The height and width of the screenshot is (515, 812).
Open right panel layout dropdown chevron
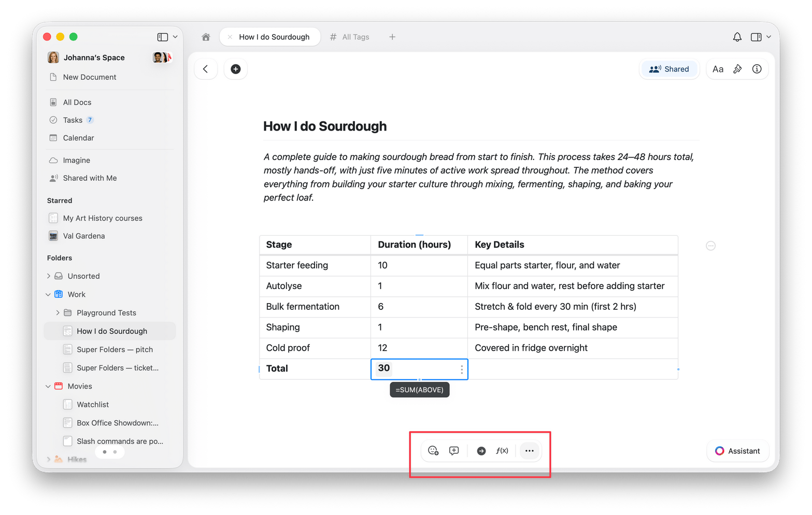769,37
